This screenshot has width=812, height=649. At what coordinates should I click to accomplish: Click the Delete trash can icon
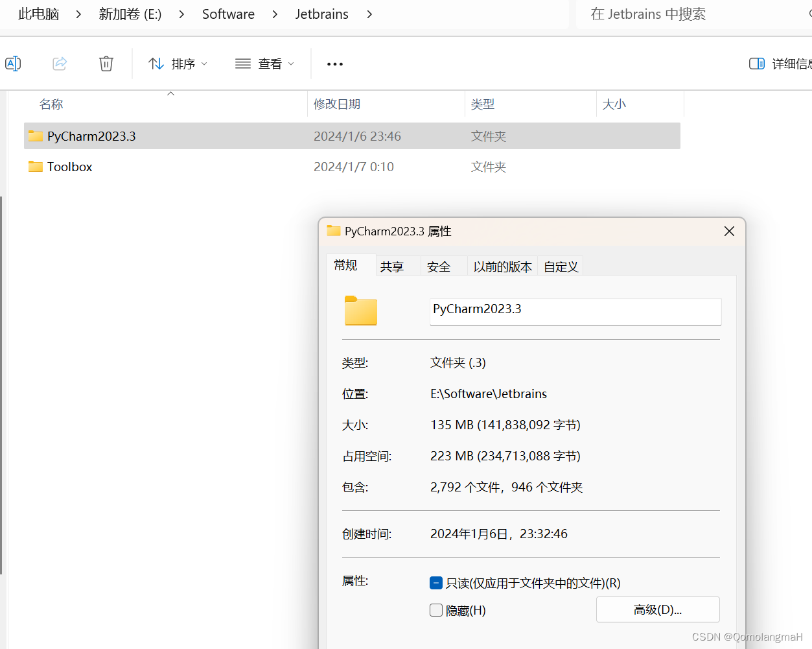(106, 64)
